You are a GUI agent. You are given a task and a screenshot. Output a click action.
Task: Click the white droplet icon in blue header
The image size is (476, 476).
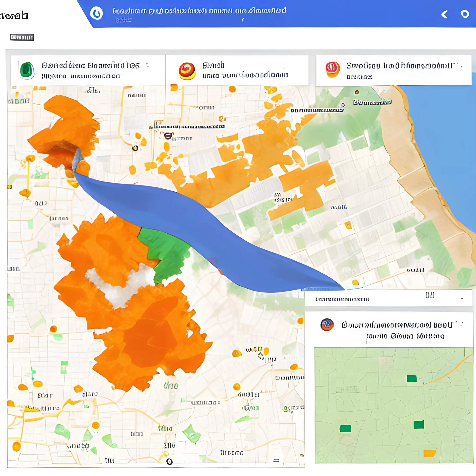(96, 13)
